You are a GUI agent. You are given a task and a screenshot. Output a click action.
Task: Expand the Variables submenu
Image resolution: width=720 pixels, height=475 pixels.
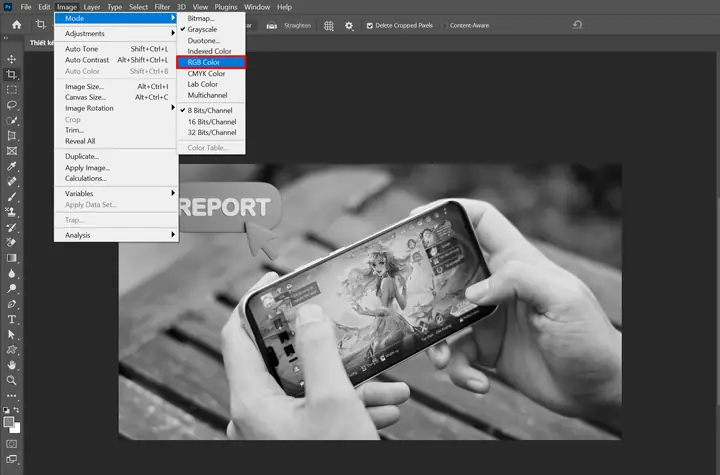(x=116, y=193)
